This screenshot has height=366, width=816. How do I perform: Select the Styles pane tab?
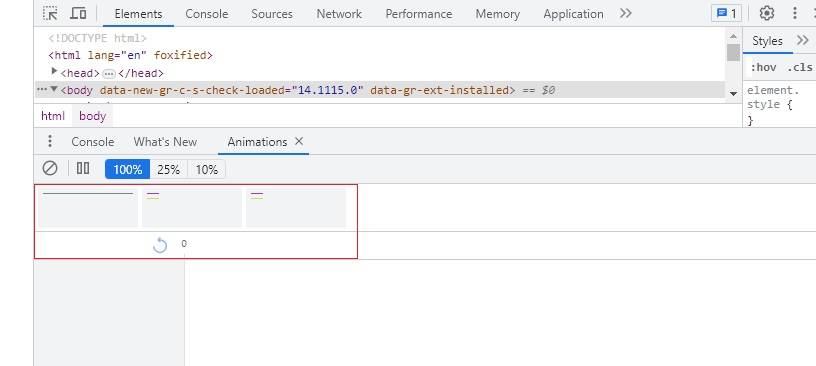(x=767, y=41)
